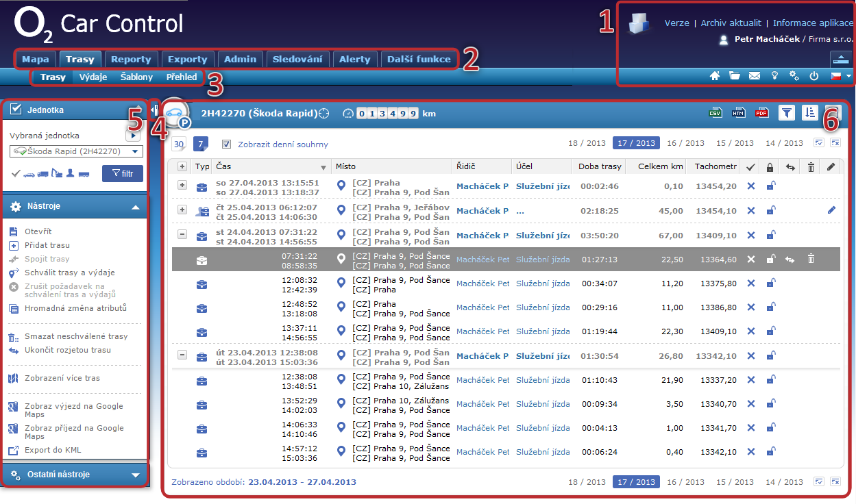Switch to Výdaje subtab
Screen dimensions: 856x504
tap(93, 77)
